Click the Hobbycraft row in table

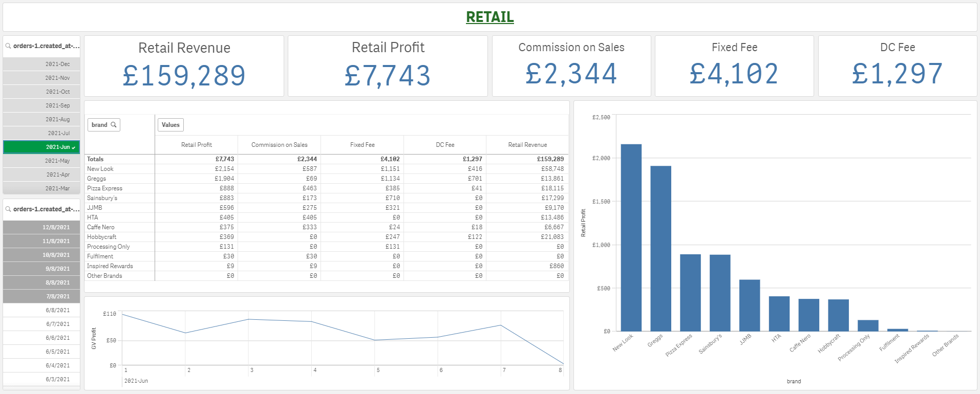(102, 237)
